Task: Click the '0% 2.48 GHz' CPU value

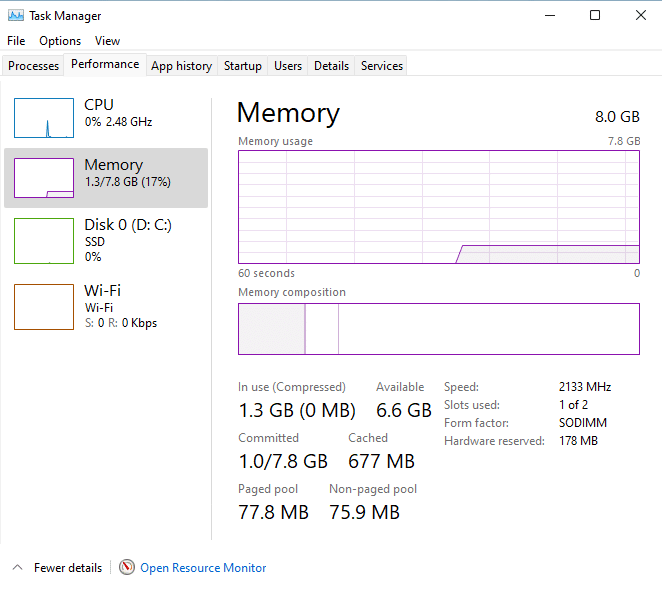Action: pos(118,122)
